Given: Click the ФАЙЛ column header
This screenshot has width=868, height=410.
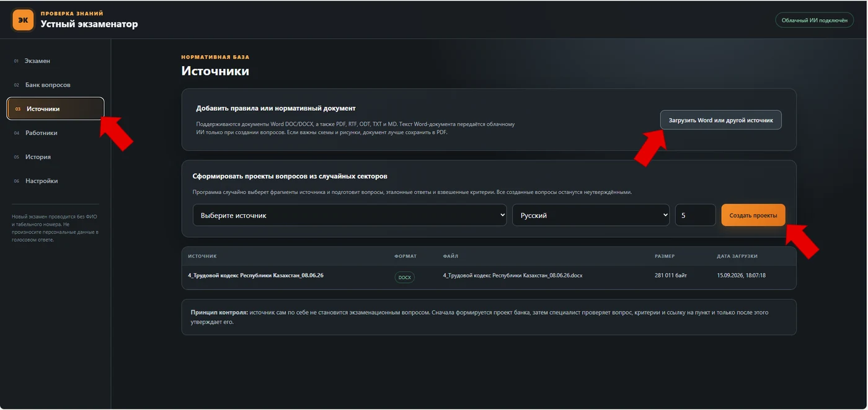Looking at the screenshot, I should pyautogui.click(x=451, y=256).
